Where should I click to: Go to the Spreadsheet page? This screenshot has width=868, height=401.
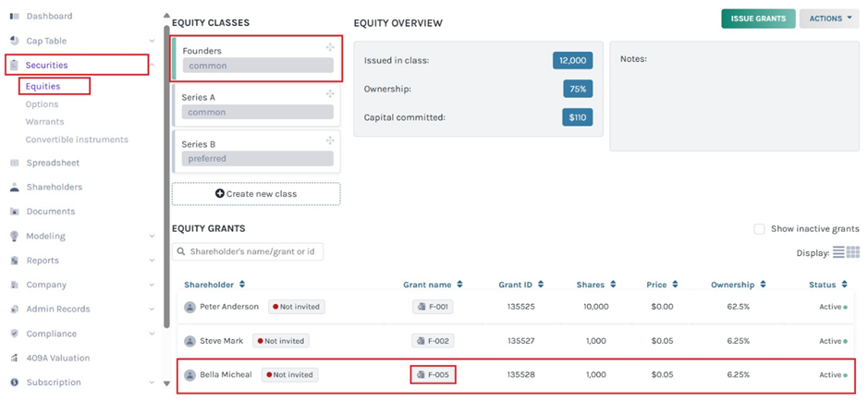(53, 164)
